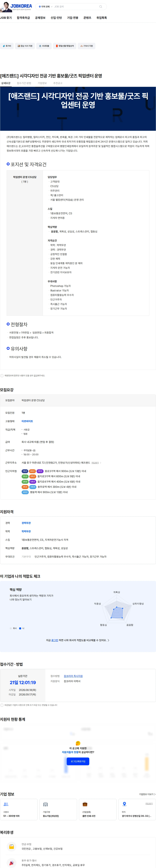Click the 피자 icon on 점심 식사 지원 tag
The height and width of the screenshot is (868, 156).
tap(19, 46)
